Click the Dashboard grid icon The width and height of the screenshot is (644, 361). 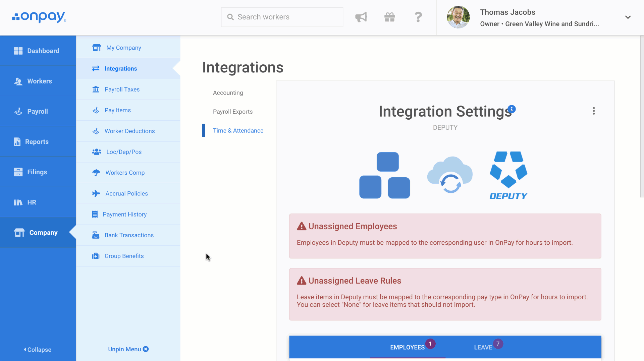[18, 51]
